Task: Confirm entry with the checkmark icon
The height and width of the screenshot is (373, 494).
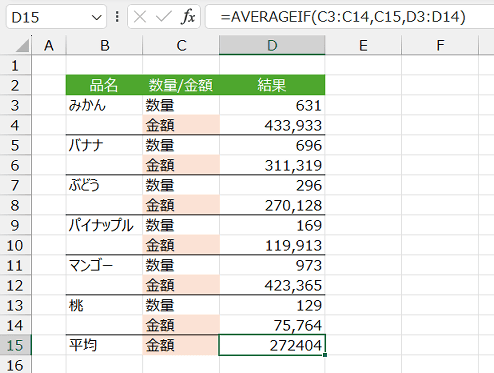Action: (164, 16)
